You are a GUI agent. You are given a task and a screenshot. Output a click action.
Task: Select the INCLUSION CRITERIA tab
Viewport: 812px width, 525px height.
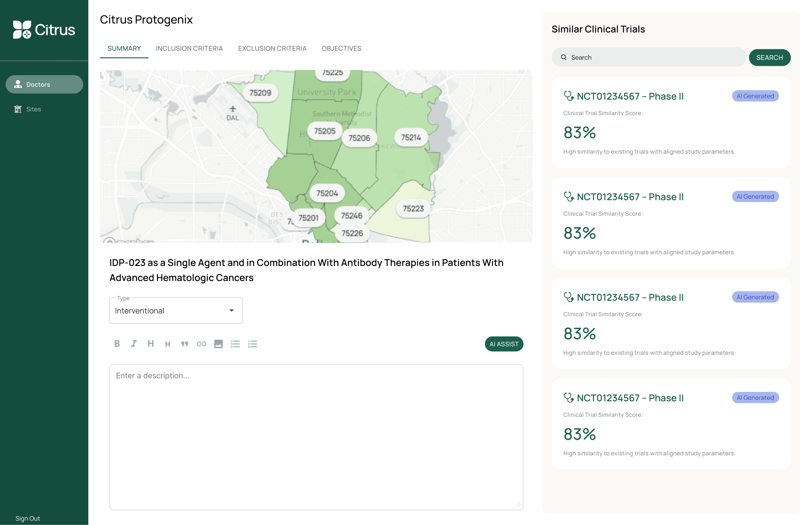[x=190, y=49]
